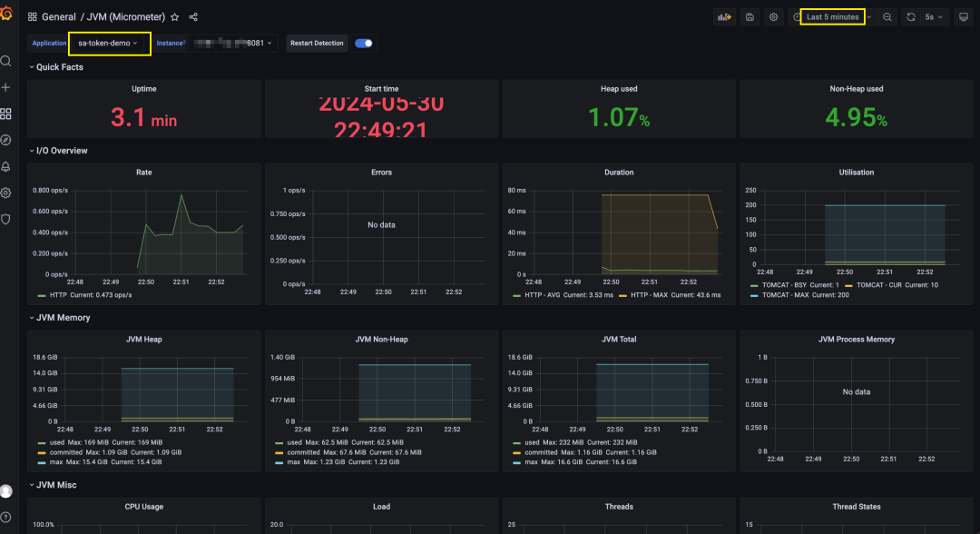Share the dashboard via share icon
The height and width of the screenshot is (534, 980).
(193, 17)
